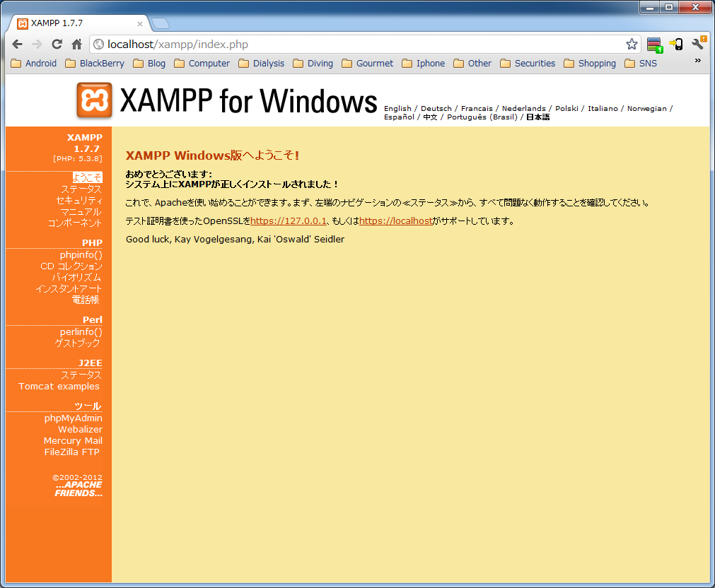Switch language to English
Viewport: 715px width, 588px height.
(397, 109)
